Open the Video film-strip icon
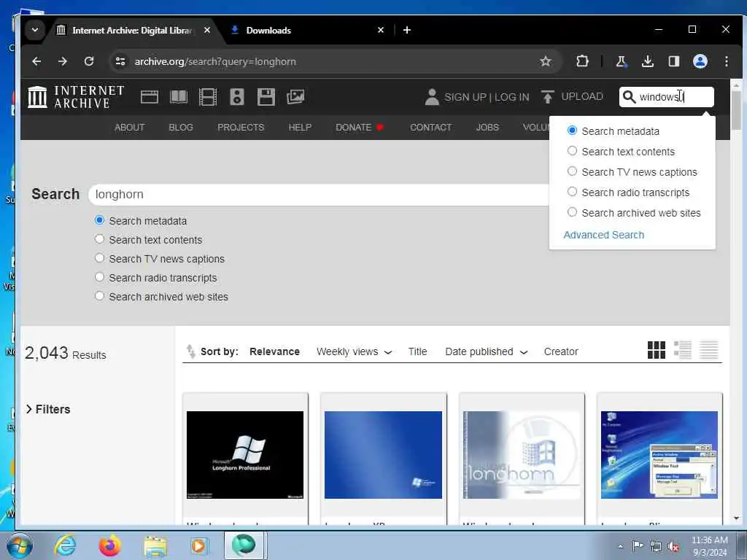The height and width of the screenshot is (560, 747). click(x=208, y=97)
